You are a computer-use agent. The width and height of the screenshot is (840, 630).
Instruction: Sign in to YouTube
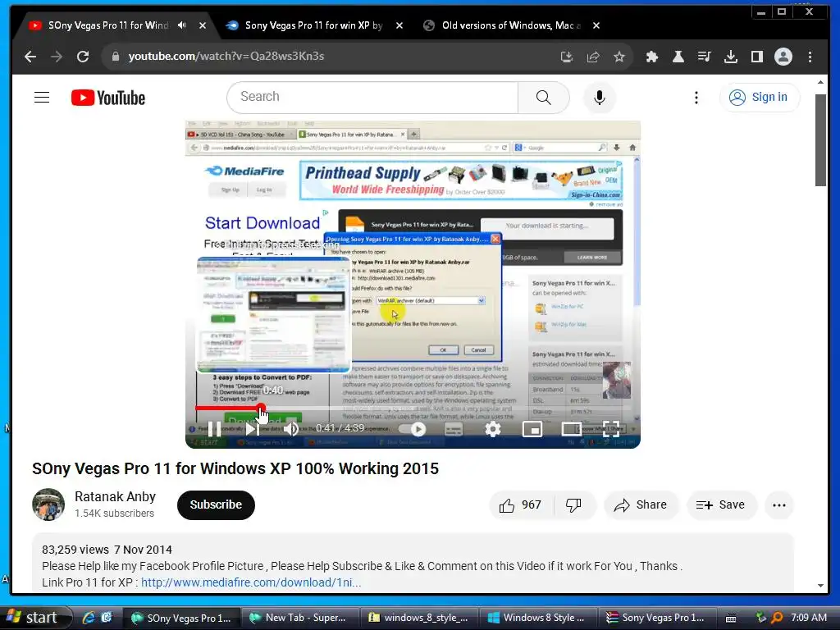[760, 97]
